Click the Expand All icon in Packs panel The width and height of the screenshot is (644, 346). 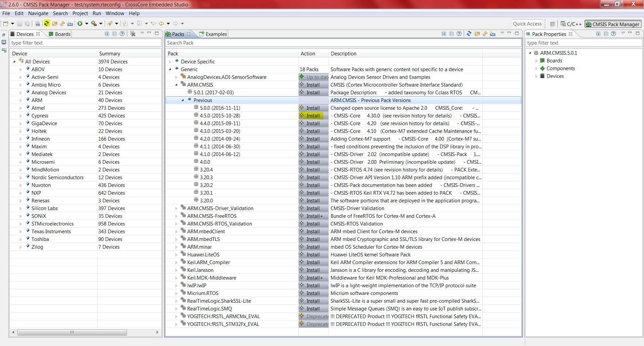click(444, 34)
